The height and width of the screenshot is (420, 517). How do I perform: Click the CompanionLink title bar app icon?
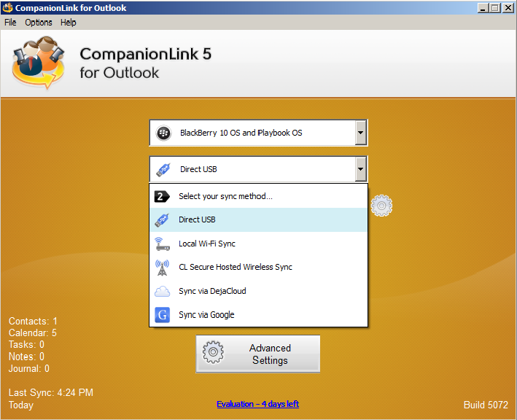coord(7,7)
